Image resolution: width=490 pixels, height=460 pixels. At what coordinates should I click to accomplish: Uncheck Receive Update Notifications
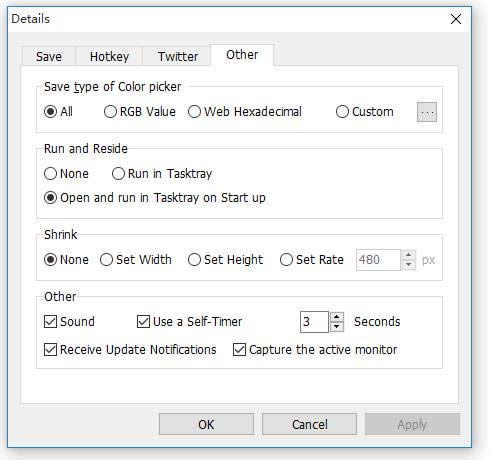tap(130, 350)
